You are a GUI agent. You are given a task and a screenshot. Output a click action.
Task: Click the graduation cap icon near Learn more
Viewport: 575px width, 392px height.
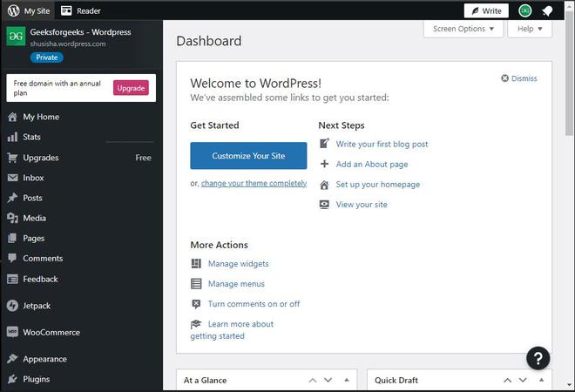point(196,324)
